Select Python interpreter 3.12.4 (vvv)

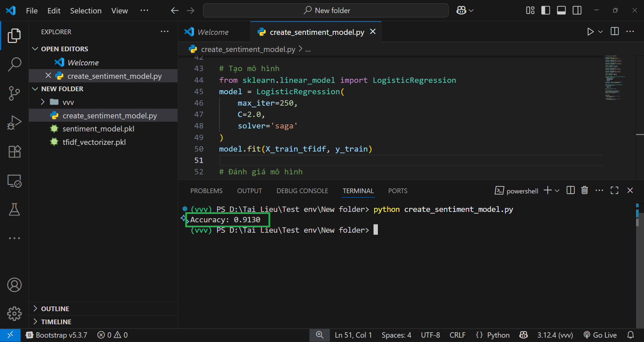pyautogui.click(x=555, y=335)
